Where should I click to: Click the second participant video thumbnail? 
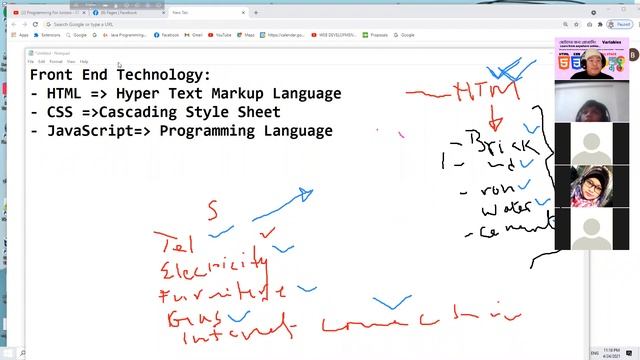tap(591, 101)
